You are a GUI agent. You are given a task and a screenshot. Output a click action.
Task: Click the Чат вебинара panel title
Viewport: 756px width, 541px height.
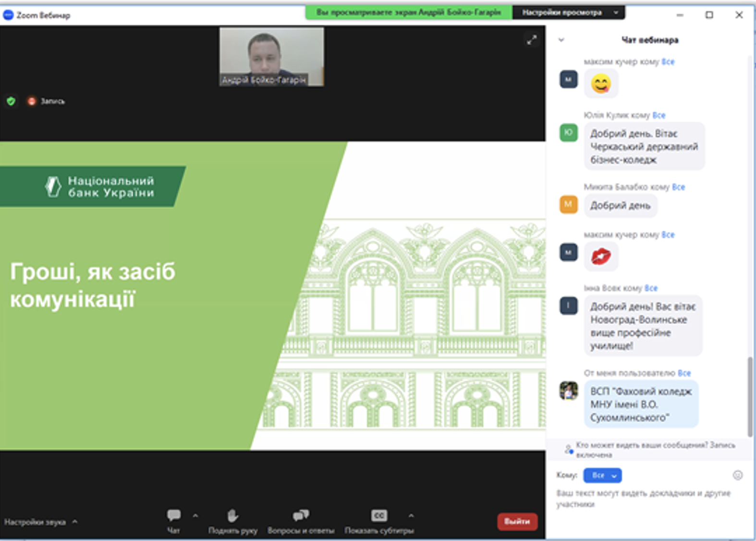point(650,40)
